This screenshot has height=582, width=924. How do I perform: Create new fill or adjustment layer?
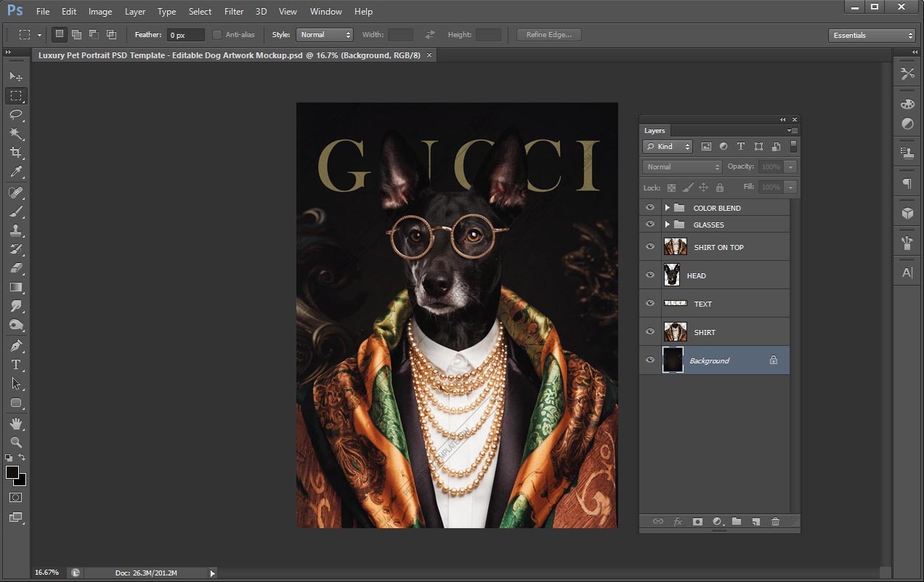[x=717, y=522]
